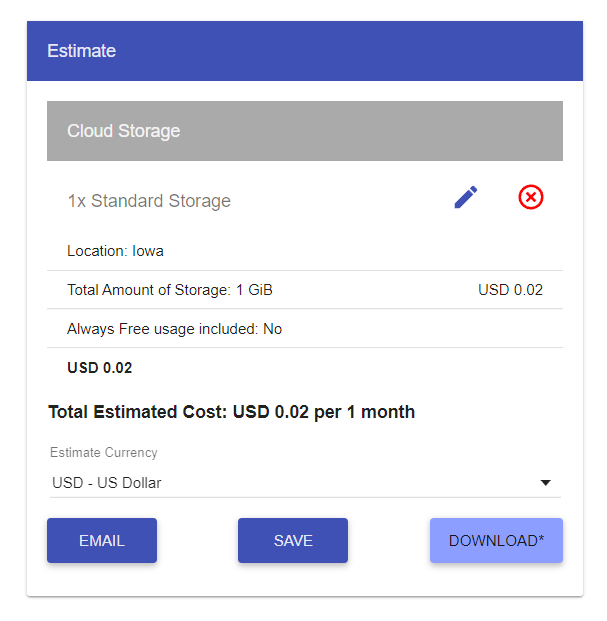The height and width of the screenshot is (621, 607).
Task: Select the 1x Standard Storage item title
Action: point(149,201)
